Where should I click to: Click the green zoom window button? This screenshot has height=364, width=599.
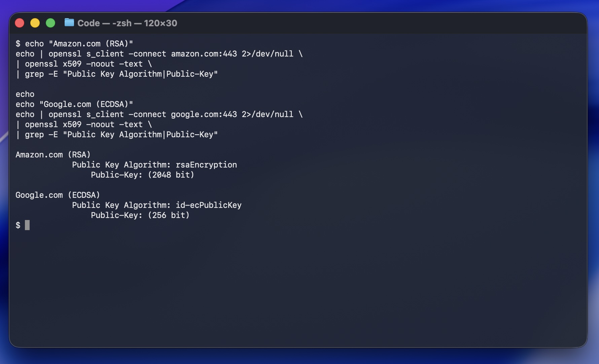click(50, 23)
